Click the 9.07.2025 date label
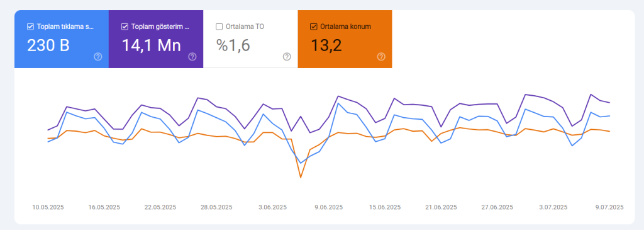The image size is (644, 230). (x=609, y=207)
